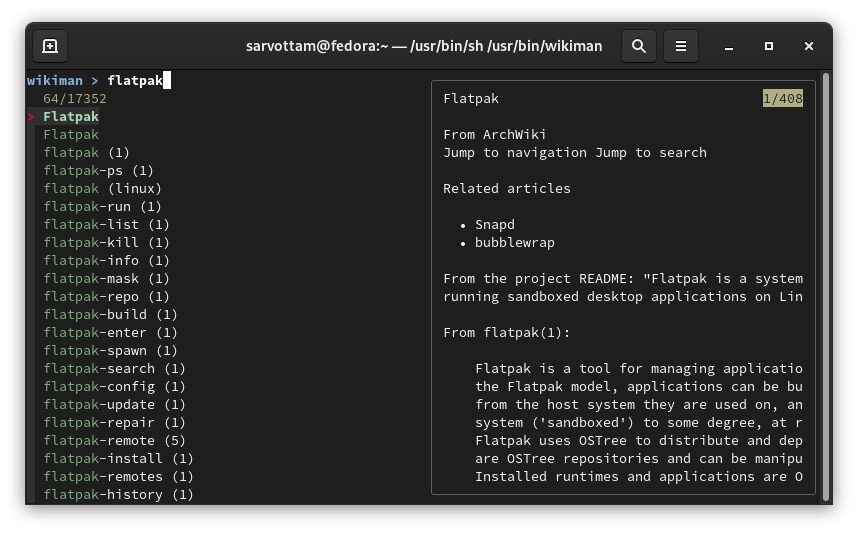The width and height of the screenshot is (858, 533).
Task: Select 'flatpak-run (1)' in the list
Action: (x=102, y=207)
